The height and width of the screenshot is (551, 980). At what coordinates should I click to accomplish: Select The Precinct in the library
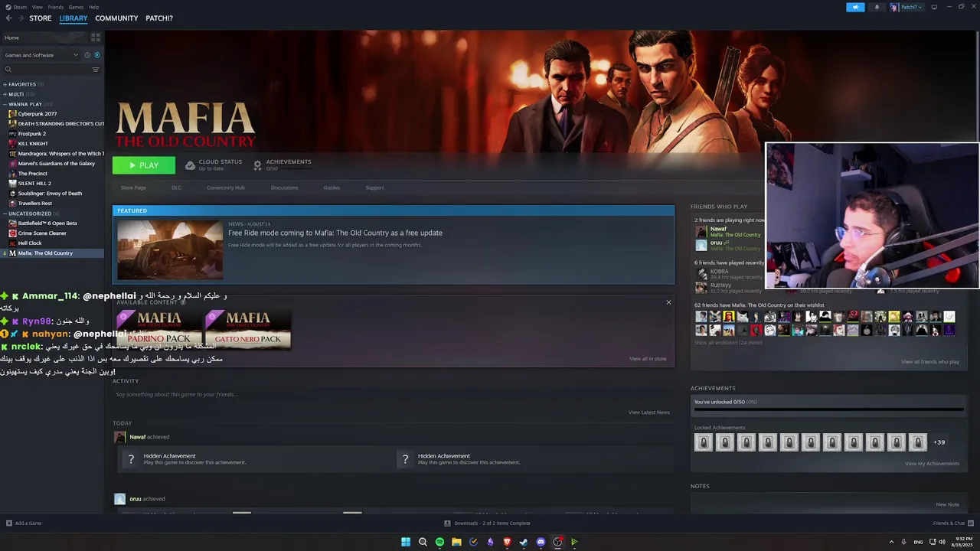[32, 174]
